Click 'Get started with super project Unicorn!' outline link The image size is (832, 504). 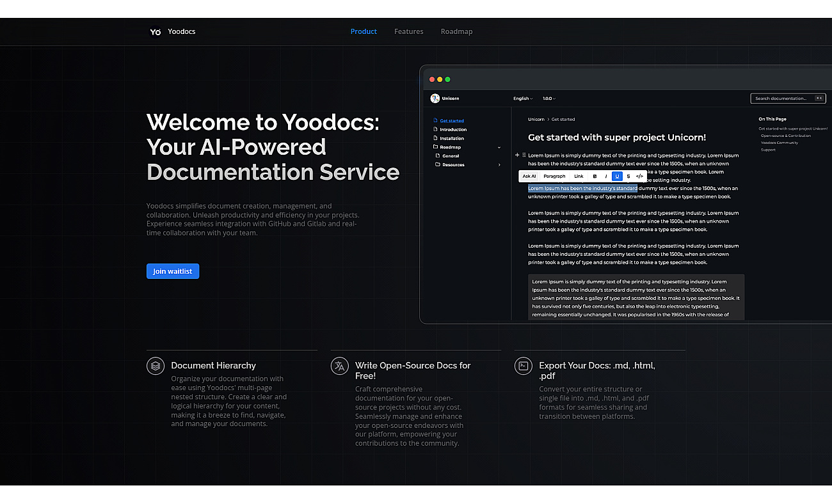tap(793, 129)
